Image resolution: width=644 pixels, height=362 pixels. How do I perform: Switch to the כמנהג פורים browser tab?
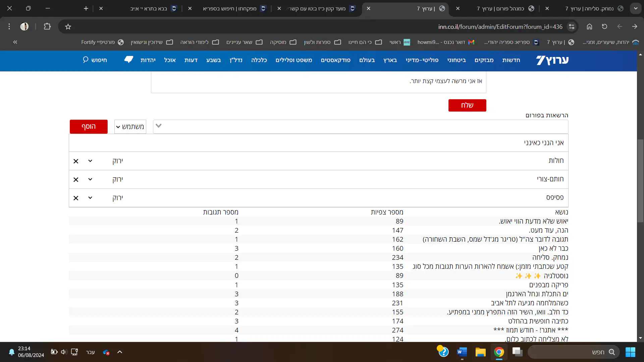click(x=500, y=8)
